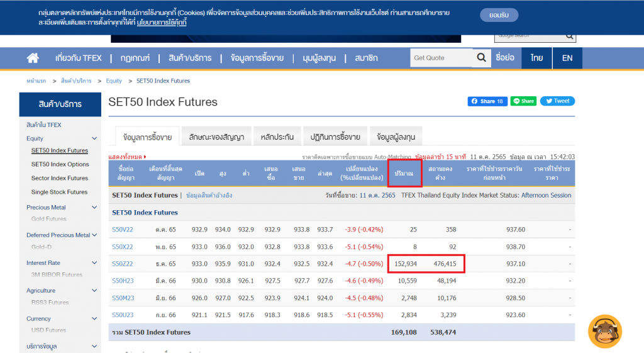
Task: Collapse the Deferred Precious Metal chevron
Action: pyautogui.click(x=94, y=235)
